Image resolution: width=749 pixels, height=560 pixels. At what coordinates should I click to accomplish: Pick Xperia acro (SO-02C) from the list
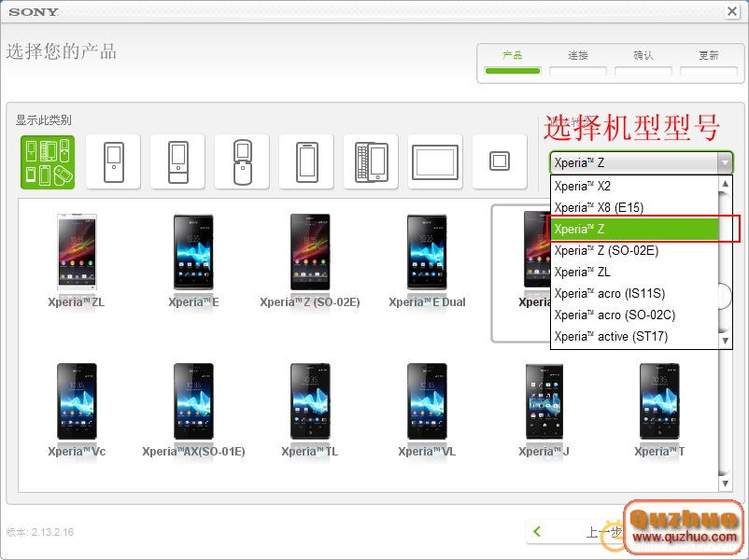[x=635, y=315]
